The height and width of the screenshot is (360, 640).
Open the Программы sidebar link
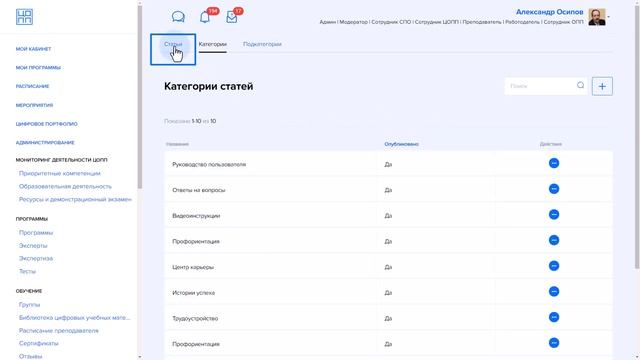36,233
